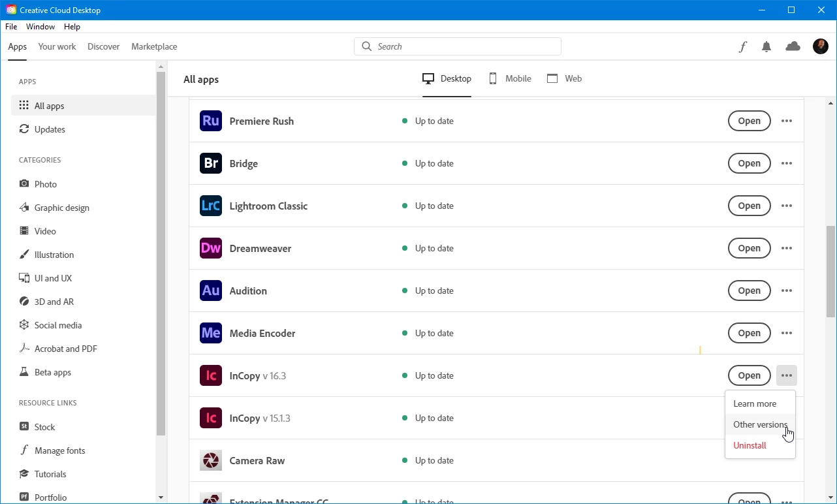The image size is (837, 504).
Task: Click the Media Encoder app icon
Action: [x=211, y=333]
